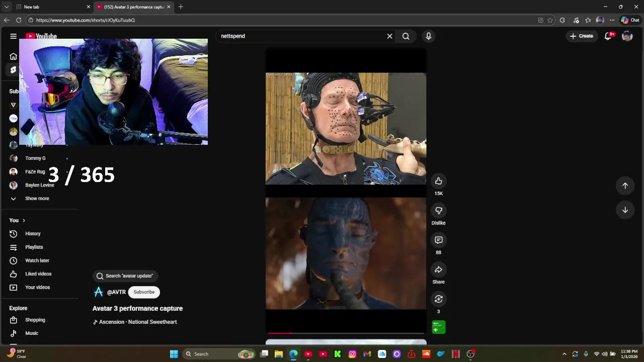
Task: Expand the You section chevron
Action: point(24,220)
